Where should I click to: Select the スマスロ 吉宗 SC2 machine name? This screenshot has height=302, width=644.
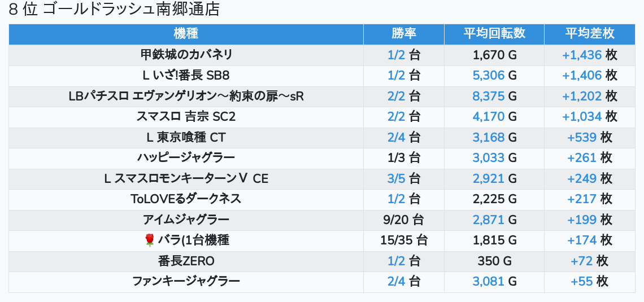[186, 117]
